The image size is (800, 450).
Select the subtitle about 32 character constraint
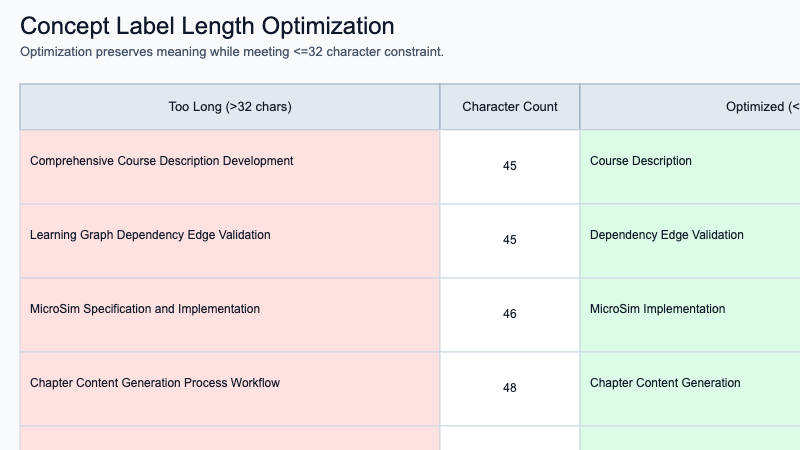tap(232, 52)
